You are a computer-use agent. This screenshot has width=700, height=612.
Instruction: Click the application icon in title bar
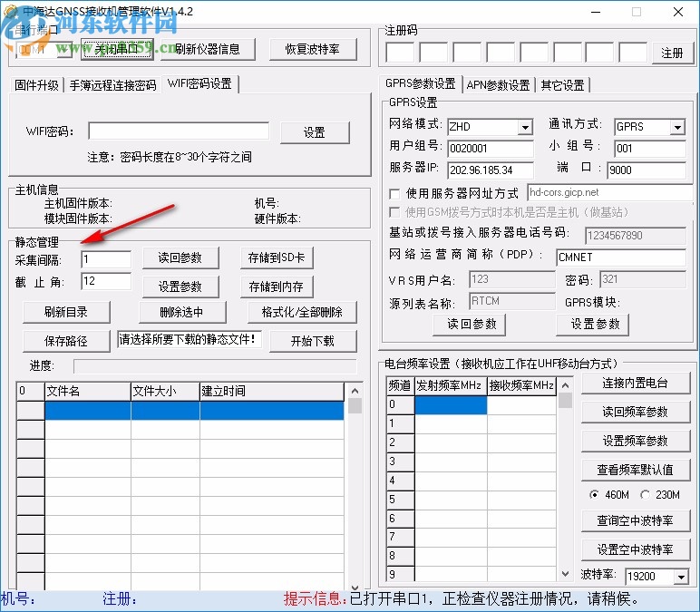coord(10,11)
